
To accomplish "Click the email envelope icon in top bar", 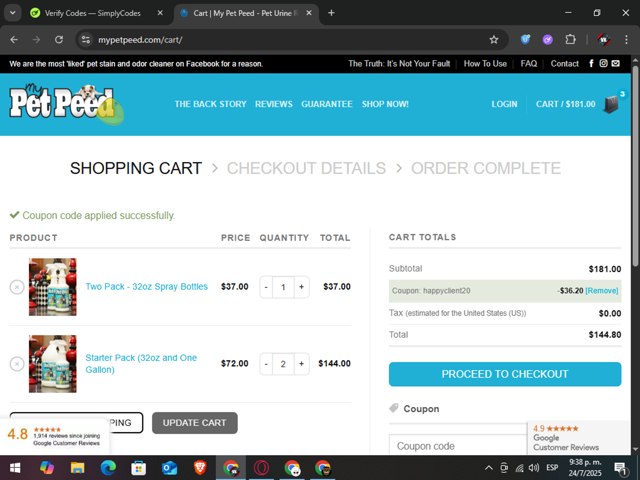I will pos(616,63).
